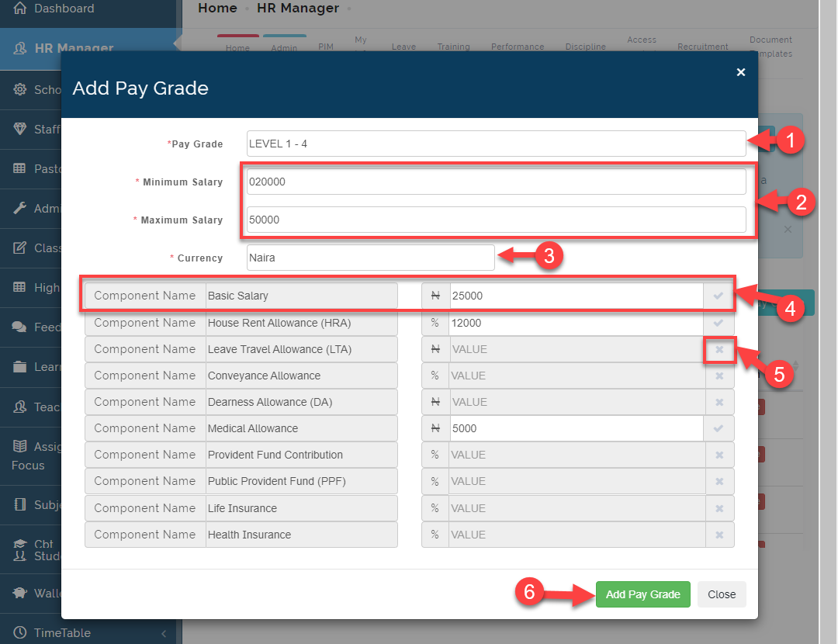Toggle the check mark for Basic Salary component

click(x=719, y=296)
